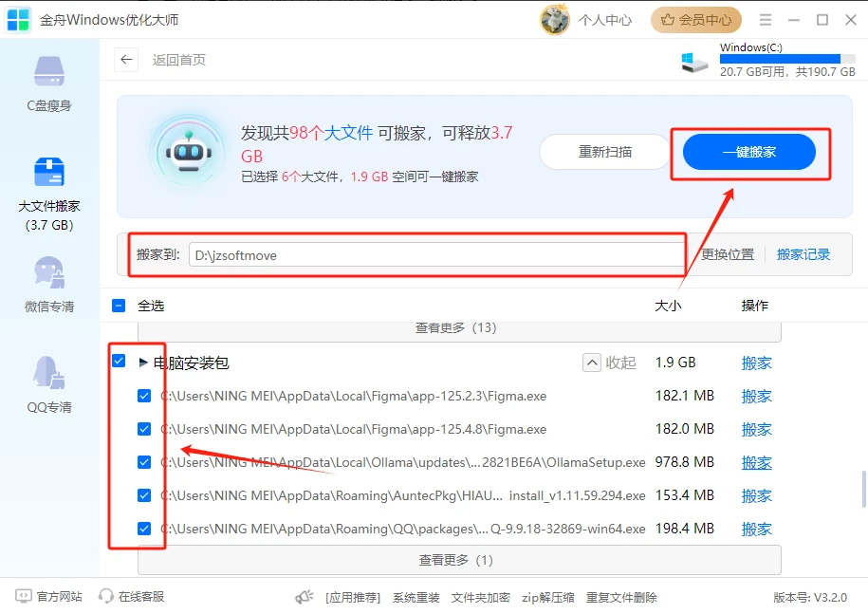Click 更换位置 to change destination
This screenshot has height=614, width=868.
coord(728,254)
